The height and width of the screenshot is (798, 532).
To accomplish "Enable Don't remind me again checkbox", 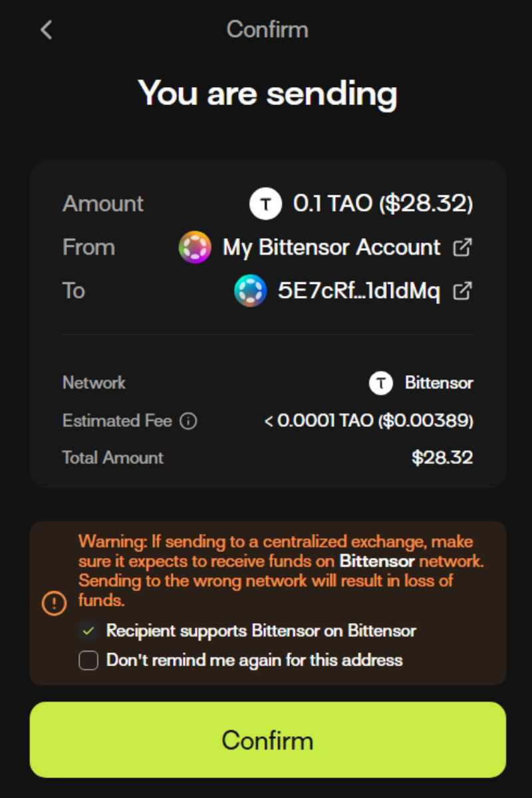I will [x=88, y=660].
